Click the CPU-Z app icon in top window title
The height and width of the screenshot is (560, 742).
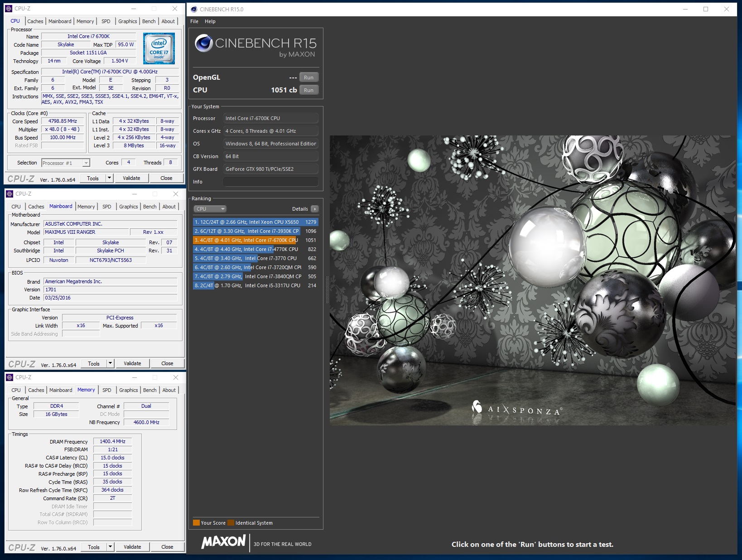pyautogui.click(x=9, y=9)
